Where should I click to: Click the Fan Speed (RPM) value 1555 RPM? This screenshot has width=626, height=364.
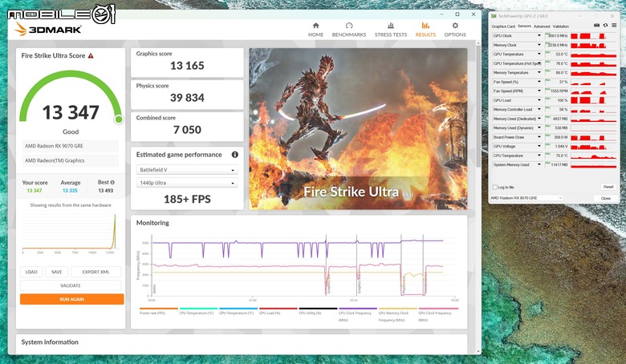tap(558, 91)
